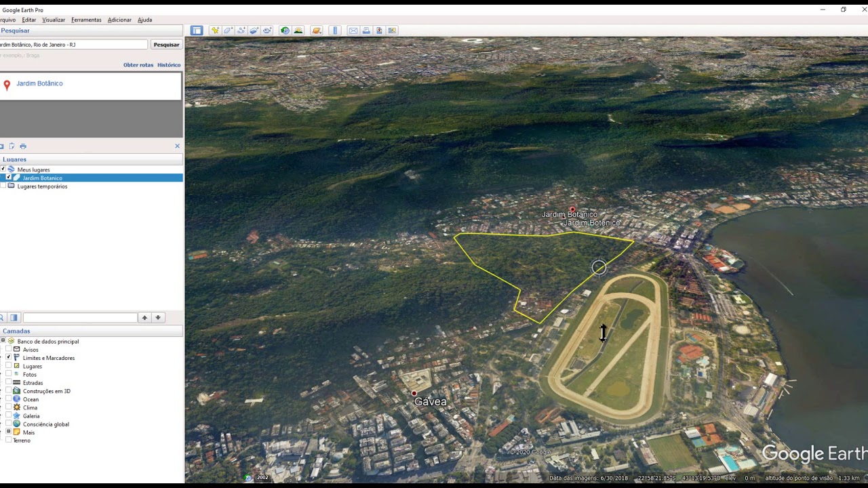868x488 pixels.
Task: Open the Visualizar menu
Action: click(54, 20)
